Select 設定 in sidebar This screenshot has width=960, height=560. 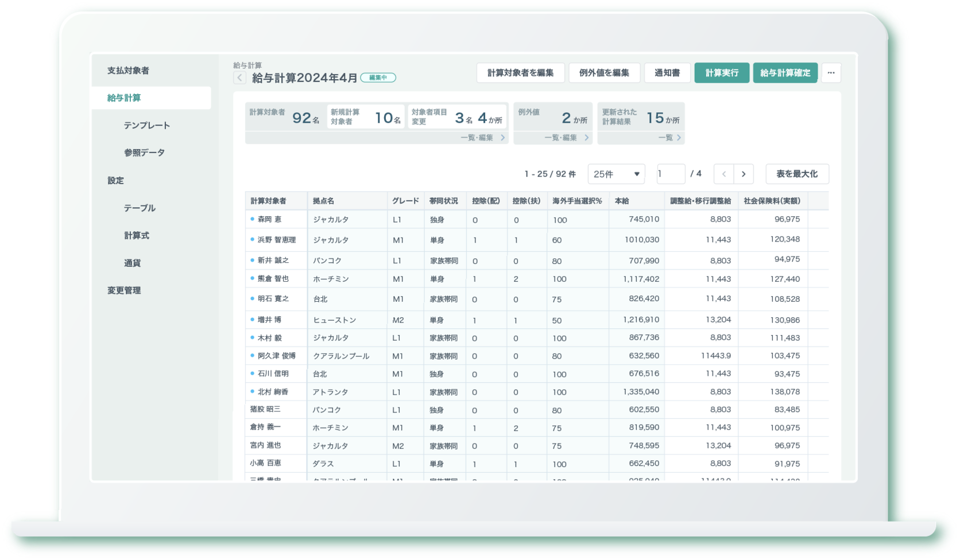tap(115, 180)
